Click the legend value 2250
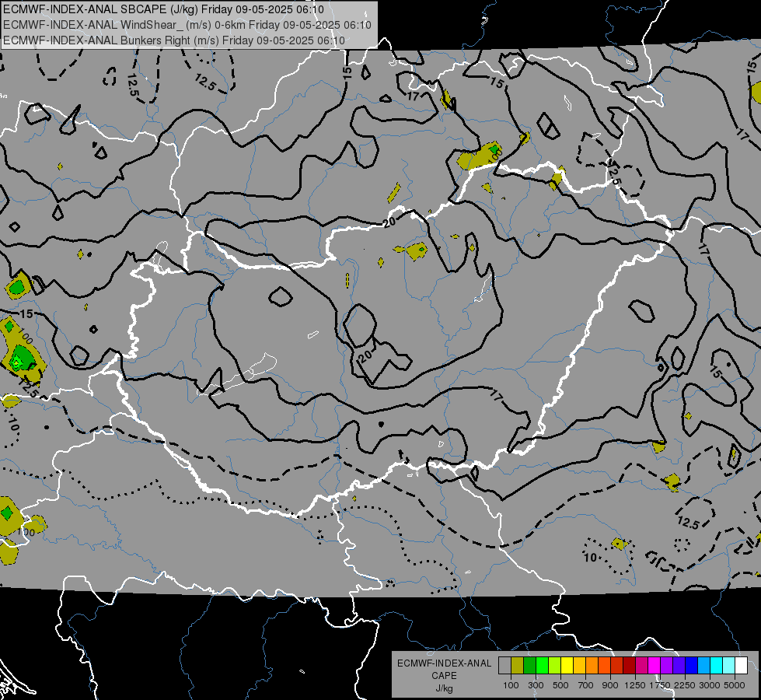761x700 pixels. tap(685, 685)
